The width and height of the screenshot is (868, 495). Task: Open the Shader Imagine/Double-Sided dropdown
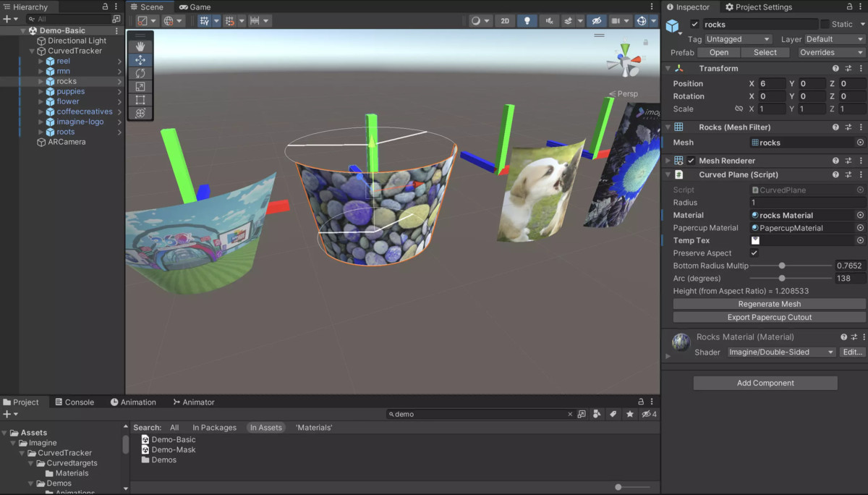coord(780,352)
